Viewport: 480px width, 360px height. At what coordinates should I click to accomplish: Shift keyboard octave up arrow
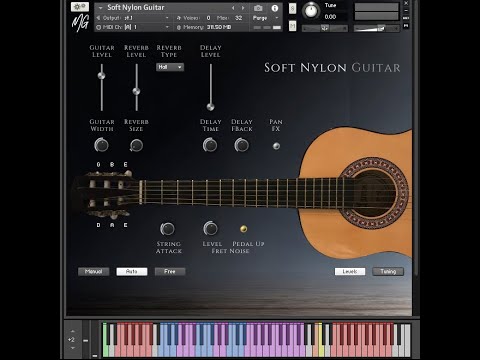73,331
